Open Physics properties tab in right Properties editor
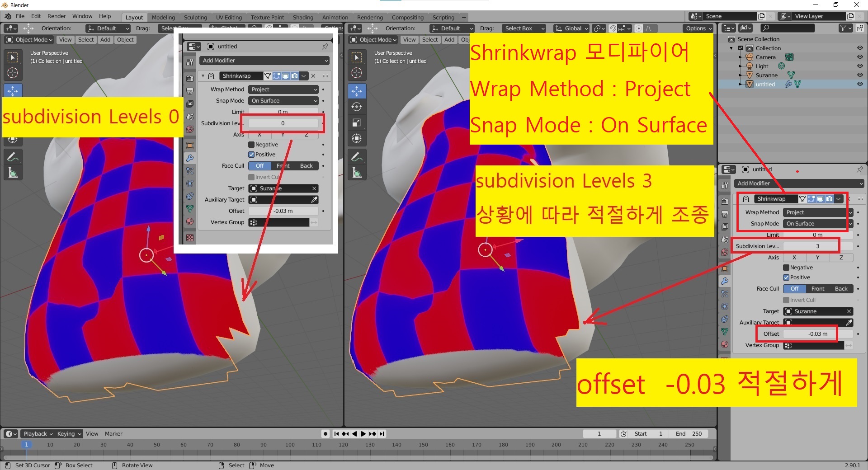Screen dimensions: 868x470 [725, 306]
